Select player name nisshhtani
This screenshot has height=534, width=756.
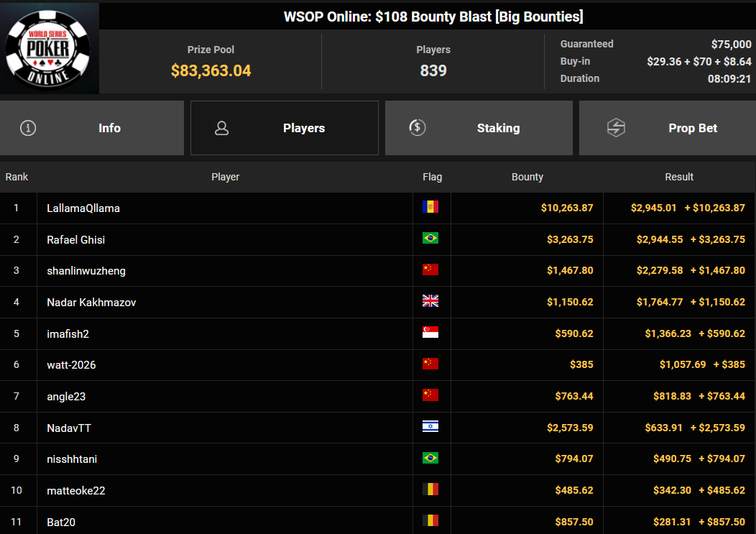[72, 459]
